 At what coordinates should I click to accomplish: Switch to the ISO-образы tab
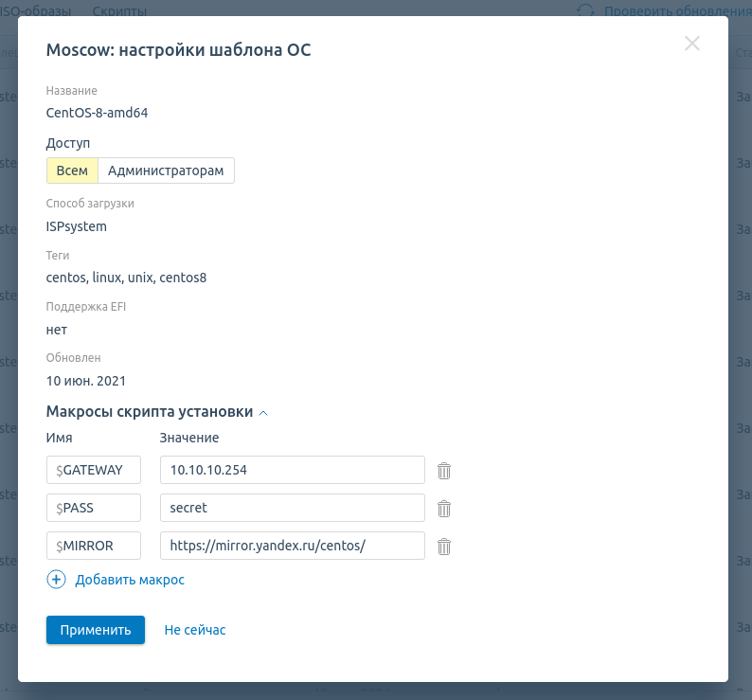pos(35,10)
